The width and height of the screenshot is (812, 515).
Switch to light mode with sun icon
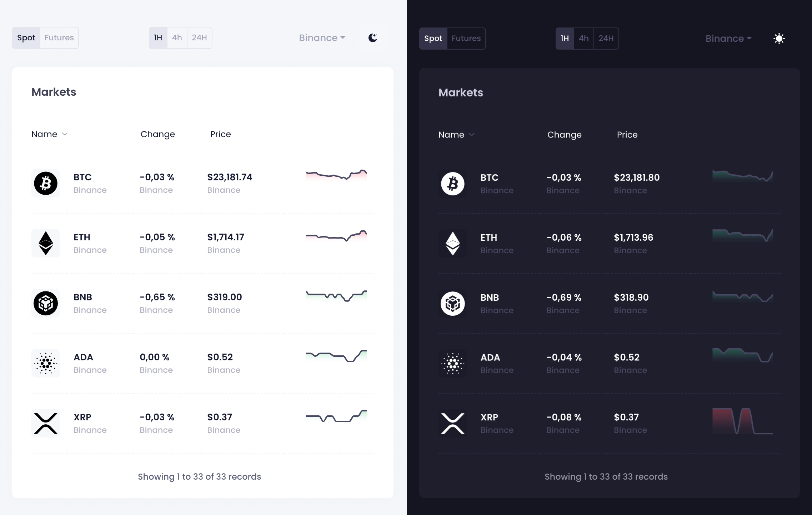tap(779, 38)
